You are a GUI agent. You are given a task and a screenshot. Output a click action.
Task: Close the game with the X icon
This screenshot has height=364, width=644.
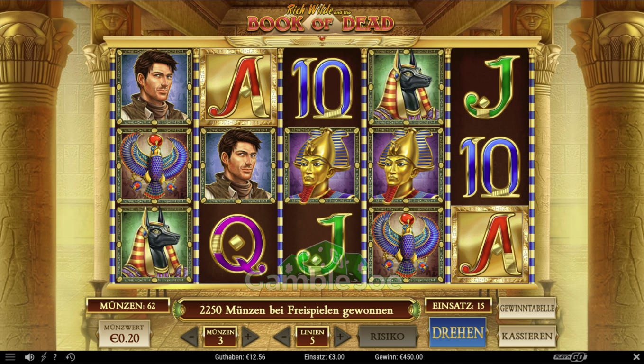pyautogui.click(x=636, y=357)
